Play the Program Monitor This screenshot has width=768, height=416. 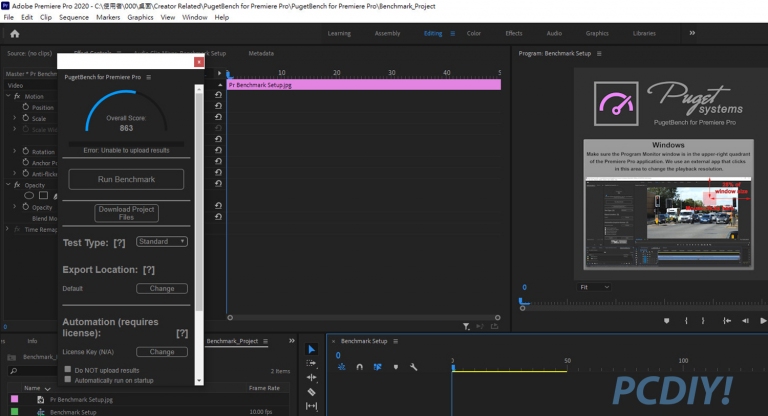pos(763,320)
